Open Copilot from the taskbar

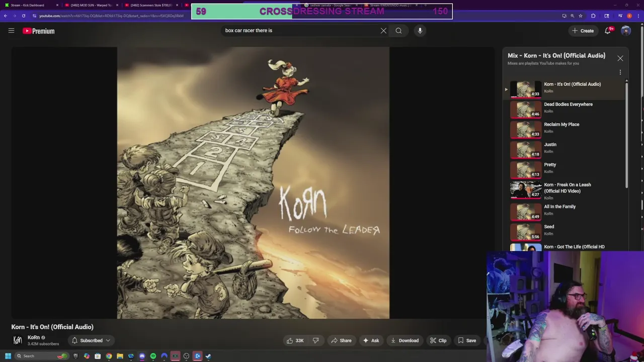click(87, 356)
